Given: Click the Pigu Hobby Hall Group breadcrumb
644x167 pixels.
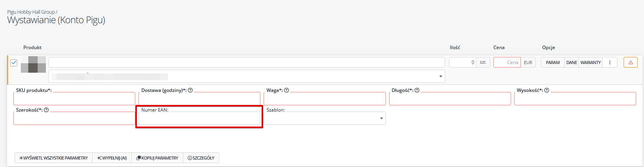Looking at the screenshot, I should 31,12.
